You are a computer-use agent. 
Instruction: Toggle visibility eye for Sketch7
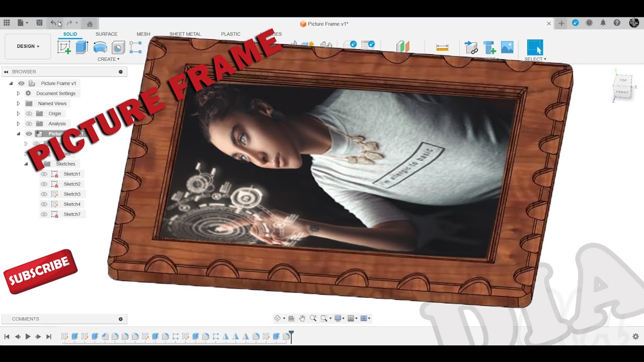tap(44, 214)
